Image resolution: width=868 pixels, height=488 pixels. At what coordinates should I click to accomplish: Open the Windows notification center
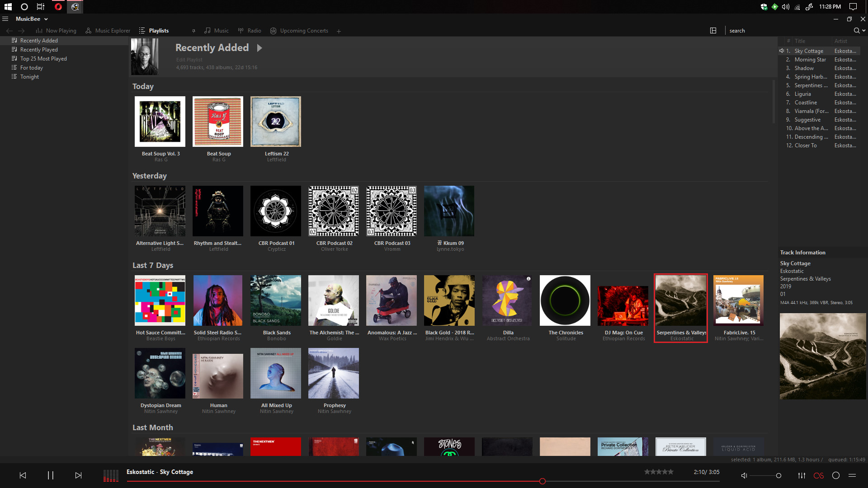(x=853, y=7)
